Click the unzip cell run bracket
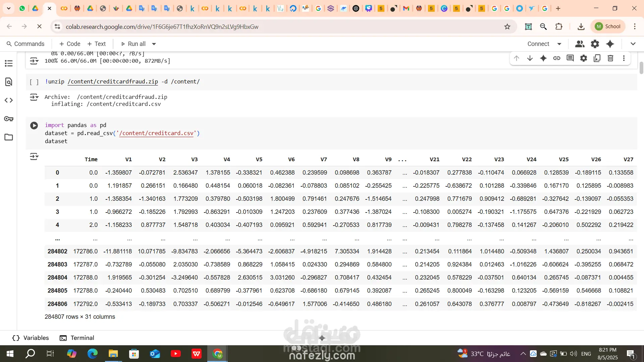 (34, 82)
